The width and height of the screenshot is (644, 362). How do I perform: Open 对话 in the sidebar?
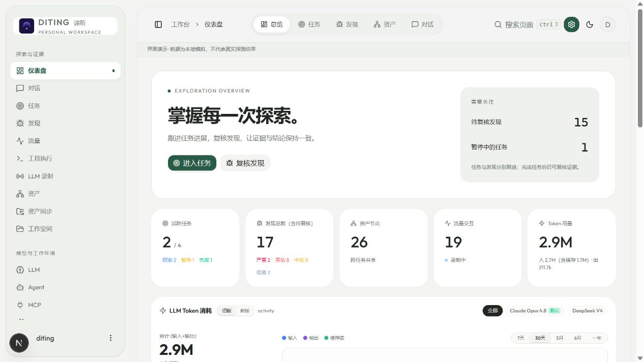[65, 88]
